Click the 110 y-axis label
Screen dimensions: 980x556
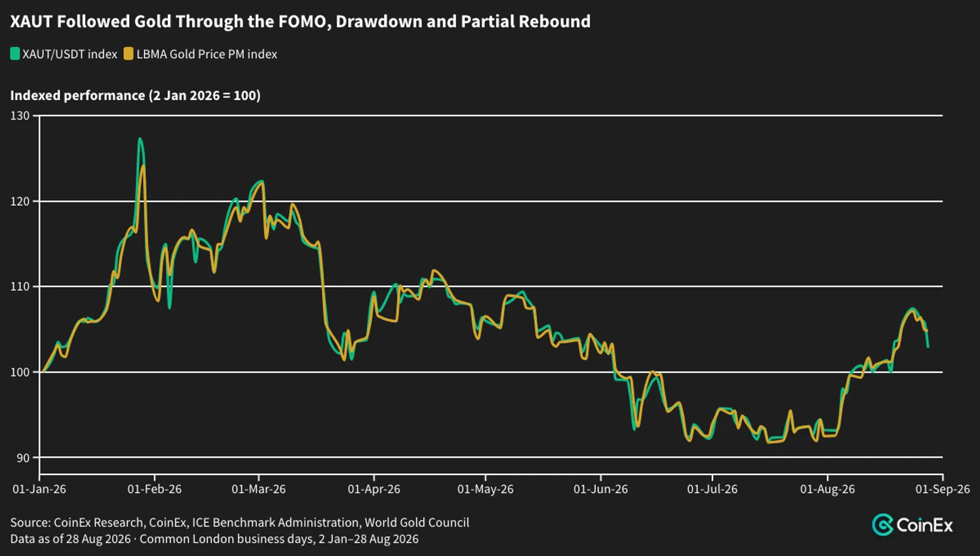coord(20,286)
